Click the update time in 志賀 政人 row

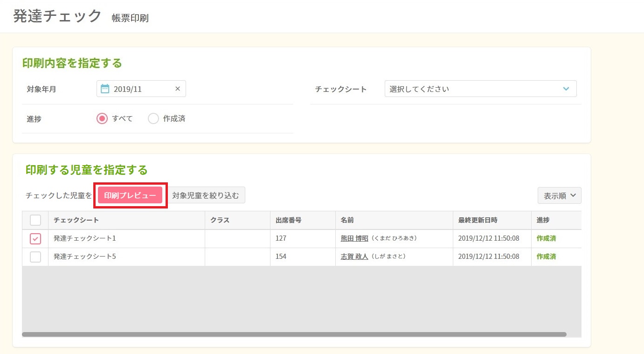pyautogui.click(x=489, y=257)
